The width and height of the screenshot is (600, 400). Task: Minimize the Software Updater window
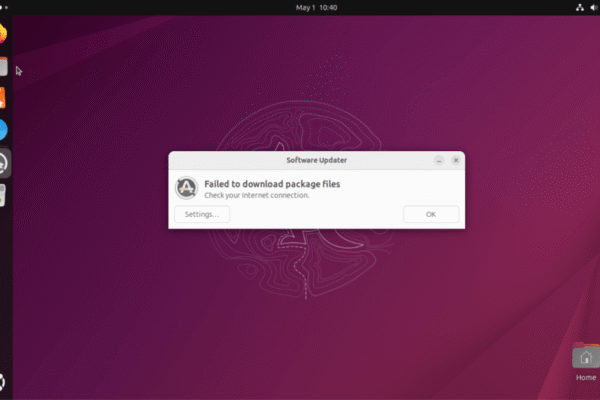click(439, 160)
